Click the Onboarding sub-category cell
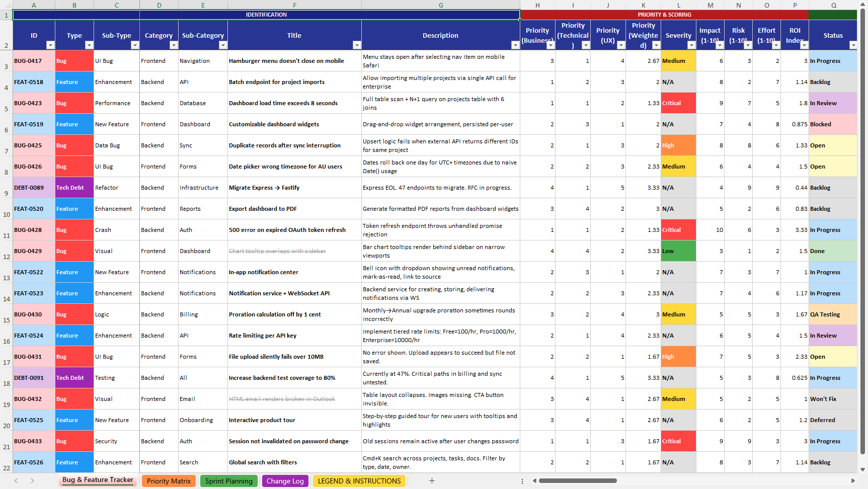Screen dimensions: 868x489 coord(203,420)
